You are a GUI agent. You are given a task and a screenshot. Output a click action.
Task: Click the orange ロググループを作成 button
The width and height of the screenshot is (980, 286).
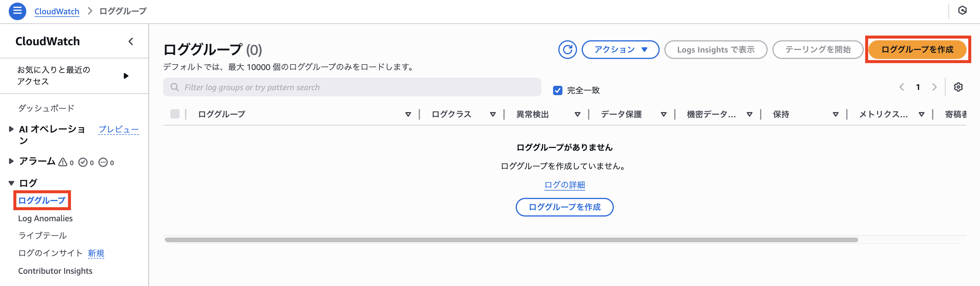tap(918, 49)
